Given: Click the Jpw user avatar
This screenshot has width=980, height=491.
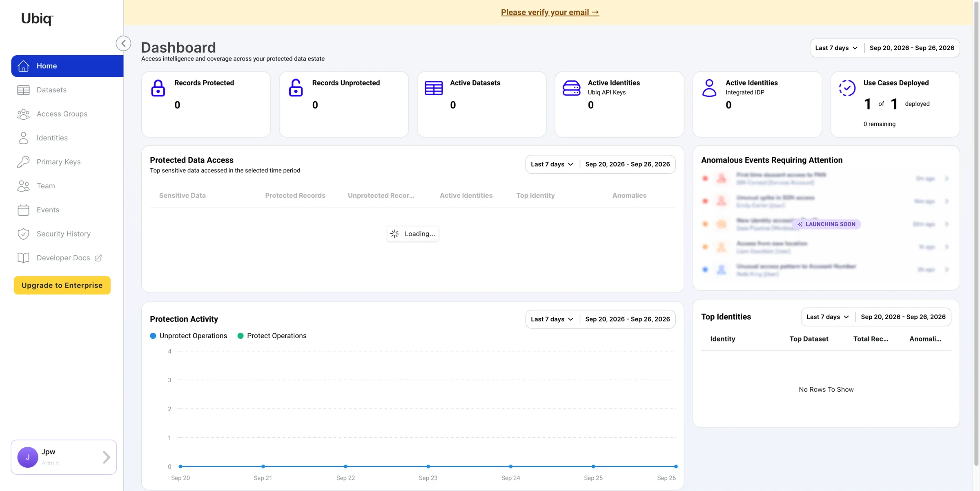Looking at the screenshot, I should point(28,457).
